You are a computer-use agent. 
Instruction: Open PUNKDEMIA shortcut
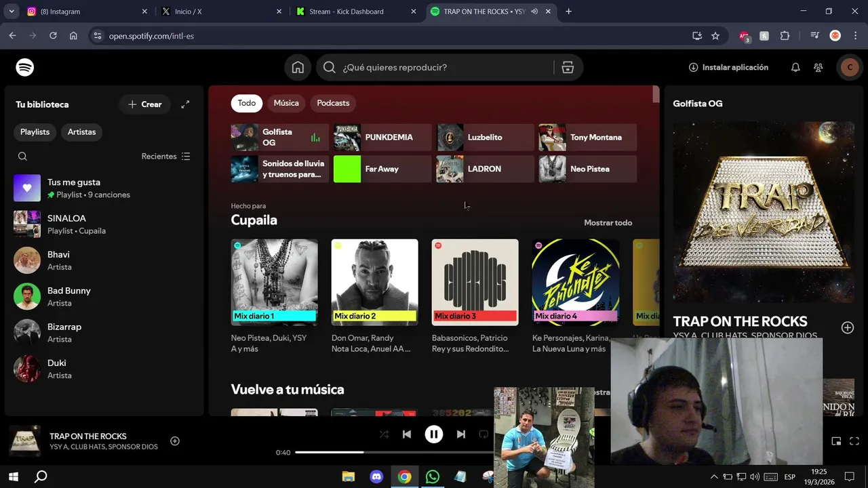pyautogui.click(x=382, y=137)
